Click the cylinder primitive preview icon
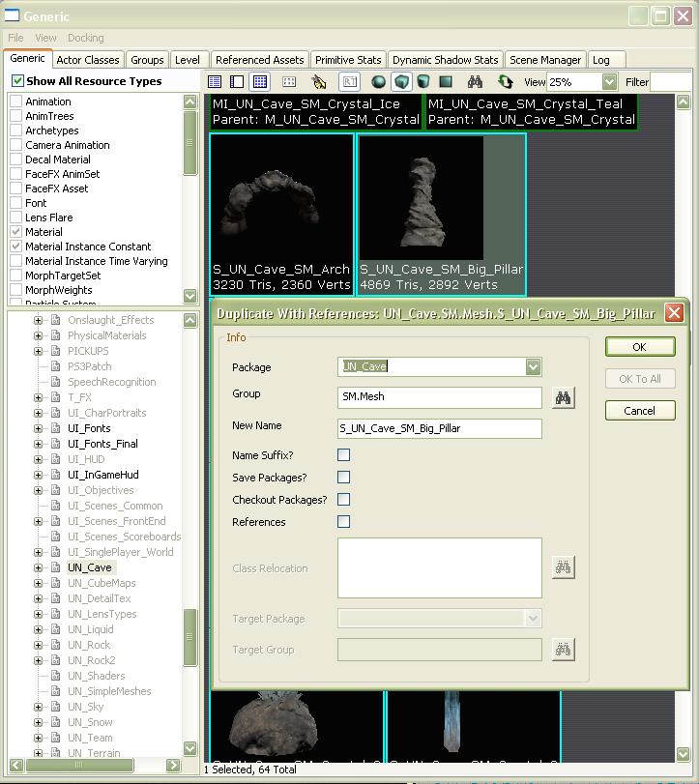 [x=423, y=82]
